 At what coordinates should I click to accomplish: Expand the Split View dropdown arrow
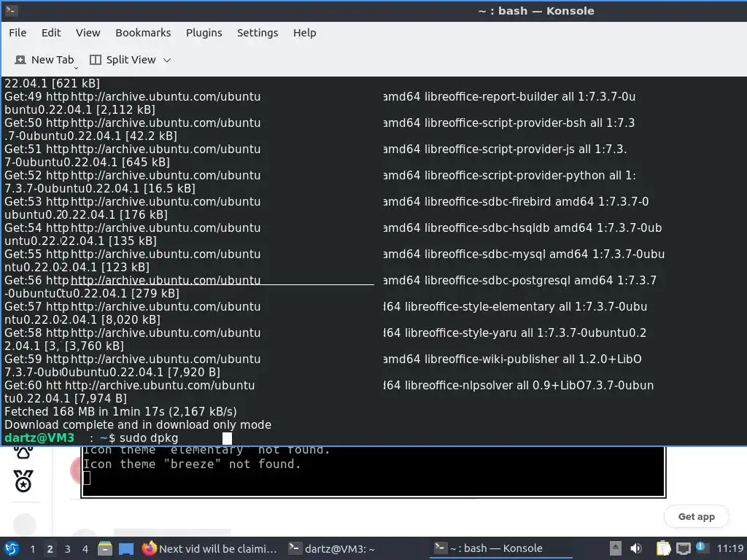(167, 60)
